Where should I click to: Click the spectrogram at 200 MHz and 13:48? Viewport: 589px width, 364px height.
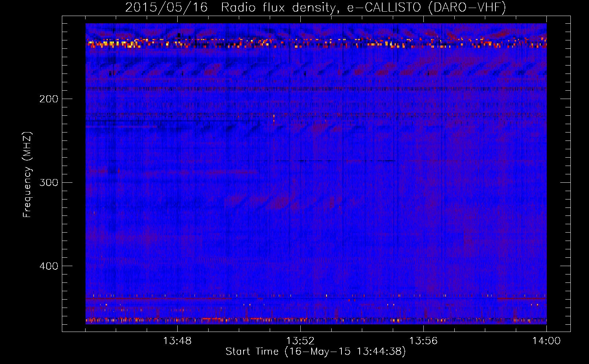coord(177,99)
